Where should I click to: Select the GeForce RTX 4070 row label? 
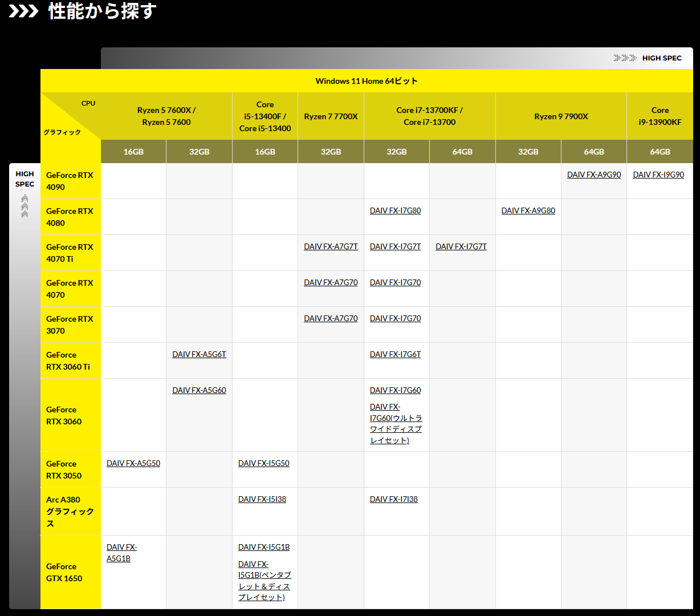coord(70,289)
